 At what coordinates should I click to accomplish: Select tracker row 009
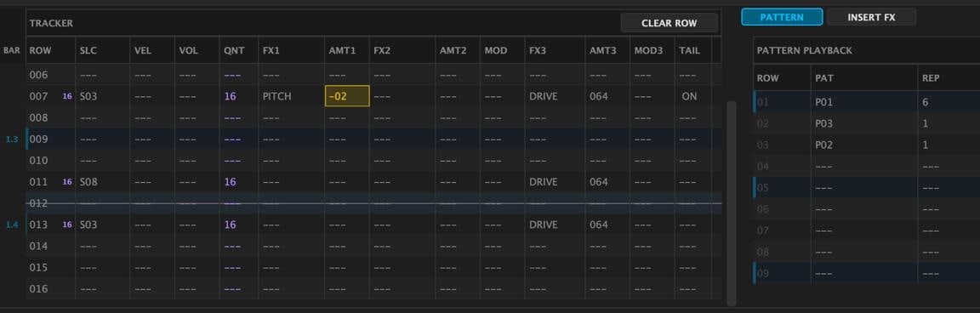tap(373, 139)
